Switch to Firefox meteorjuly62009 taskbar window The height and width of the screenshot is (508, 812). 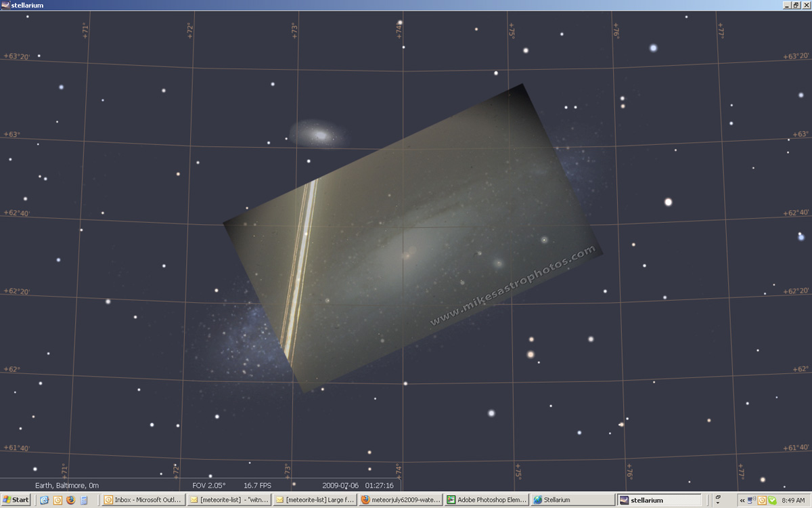[x=401, y=500]
